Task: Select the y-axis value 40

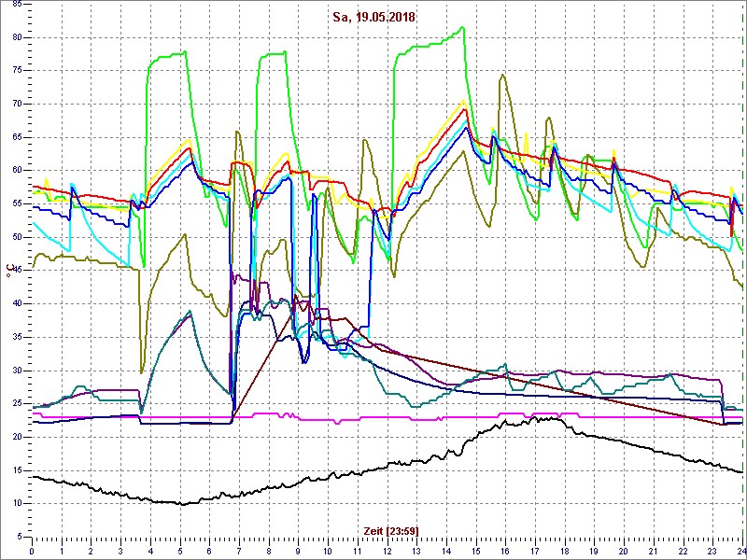Action: [15, 304]
